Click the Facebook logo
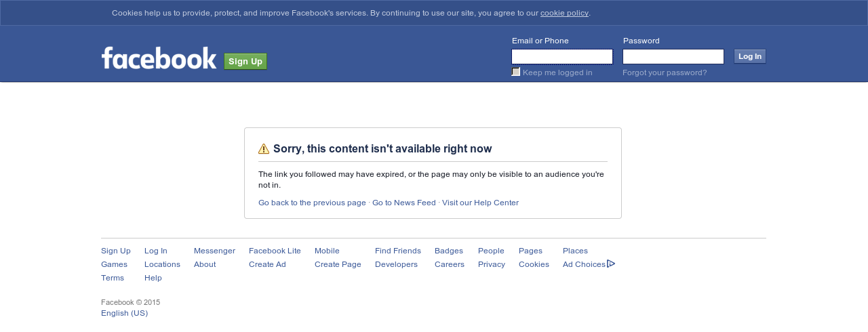This screenshot has height=332, width=868. pos(159,58)
